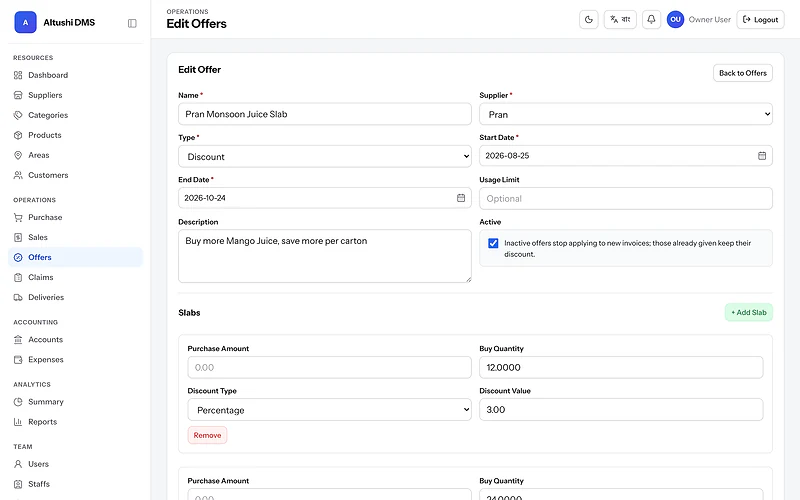Click the Reports bar chart icon
This screenshot has height=500, width=800.
(x=18, y=422)
